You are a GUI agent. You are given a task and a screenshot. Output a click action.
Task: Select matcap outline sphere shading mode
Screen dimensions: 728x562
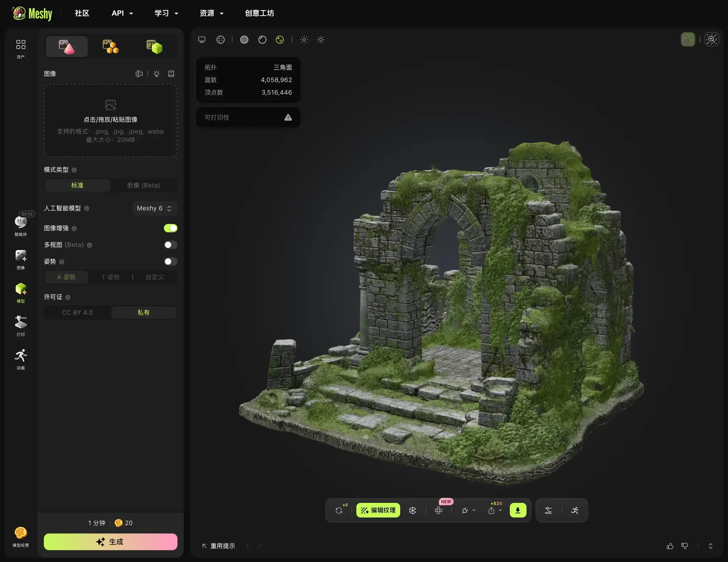[262, 40]
